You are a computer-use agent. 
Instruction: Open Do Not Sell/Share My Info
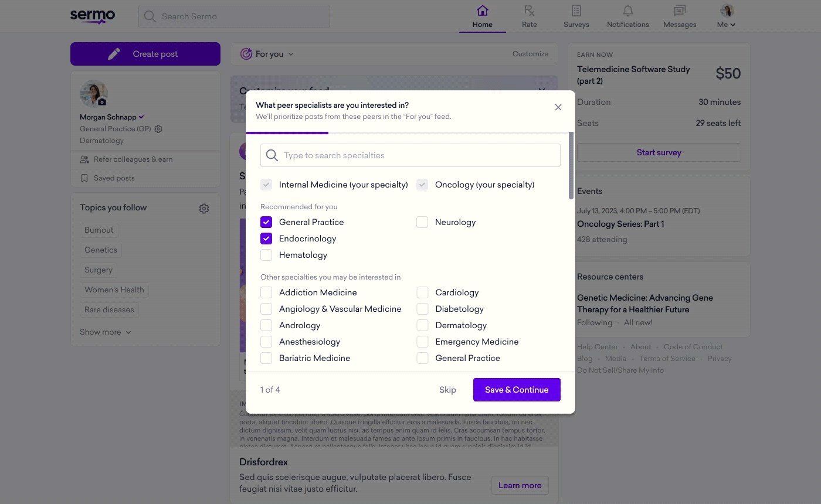[x=620, y=370]
